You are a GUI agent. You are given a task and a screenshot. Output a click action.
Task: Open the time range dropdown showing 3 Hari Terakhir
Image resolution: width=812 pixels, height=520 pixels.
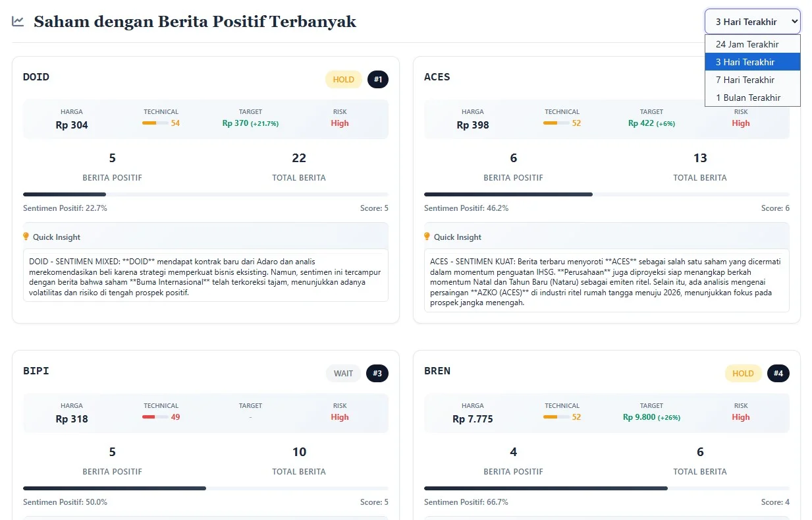point(752,22)
